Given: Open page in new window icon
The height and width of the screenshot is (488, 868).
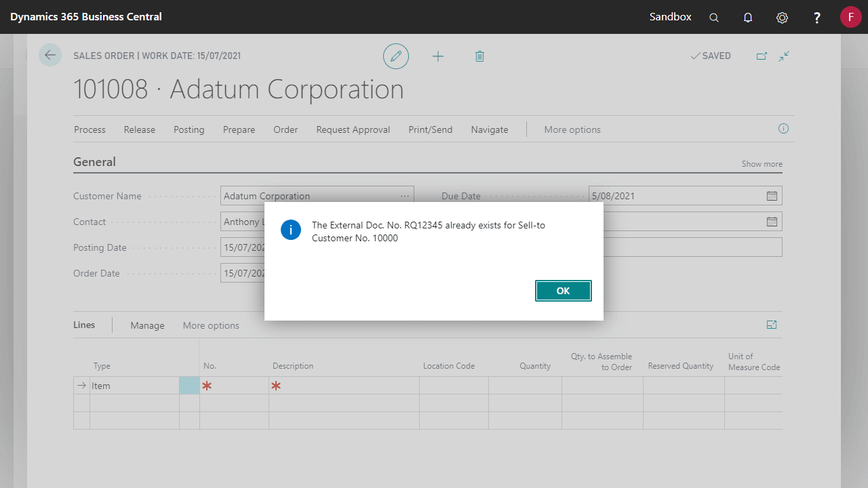Looking at the screenshot, I should click(762, 56).
